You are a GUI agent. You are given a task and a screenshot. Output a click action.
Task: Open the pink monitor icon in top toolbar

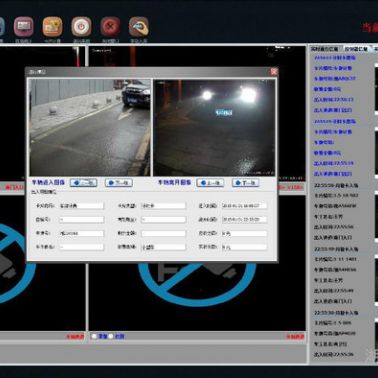[23, 27]
